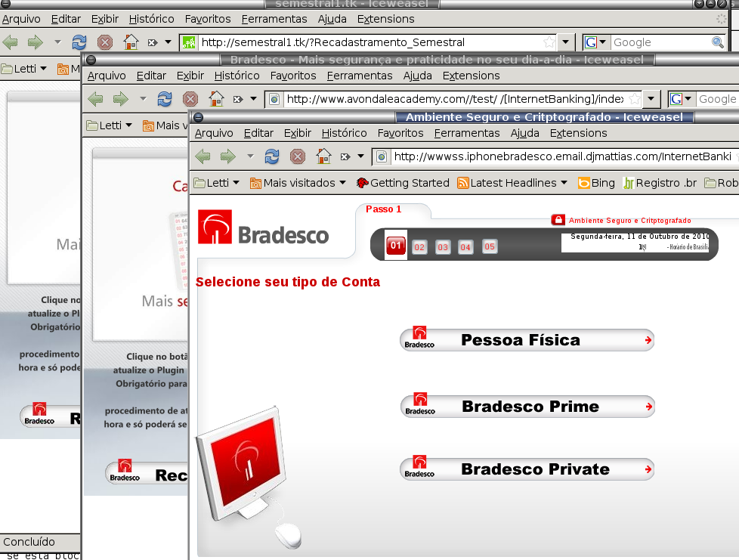The image size is (739, 560).
Task: Go back in the Ambiente Seguro window
Action: [x=203, y=156]
